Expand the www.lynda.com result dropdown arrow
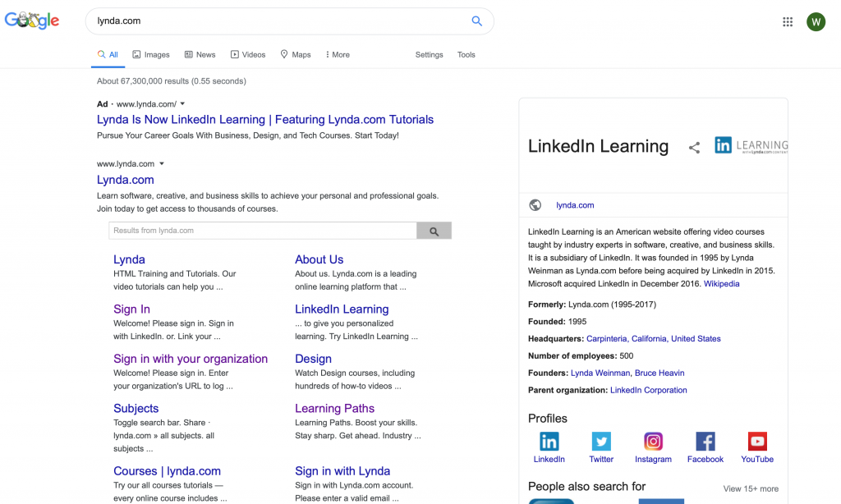 click(162, 164)
